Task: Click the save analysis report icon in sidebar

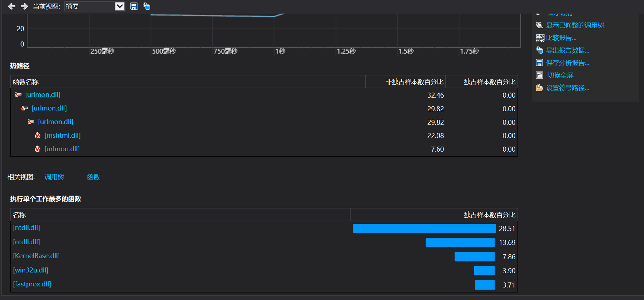Action: click(x=540, y=63)
